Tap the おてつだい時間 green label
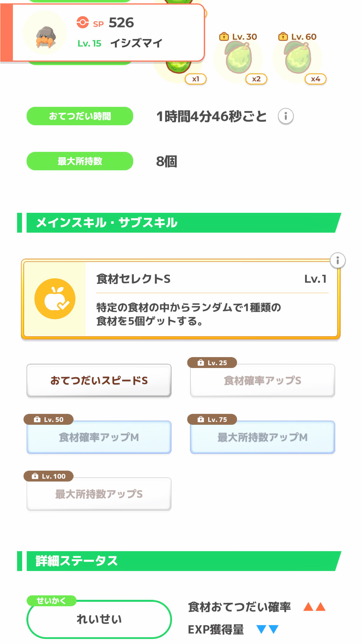The height and width of the screenshot is (644, 361). point(80,116)
